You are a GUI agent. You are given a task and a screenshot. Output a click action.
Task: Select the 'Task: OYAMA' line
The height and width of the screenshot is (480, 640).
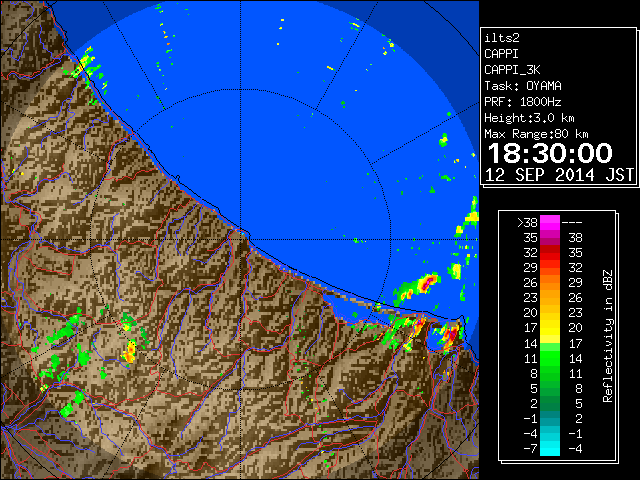523,86
